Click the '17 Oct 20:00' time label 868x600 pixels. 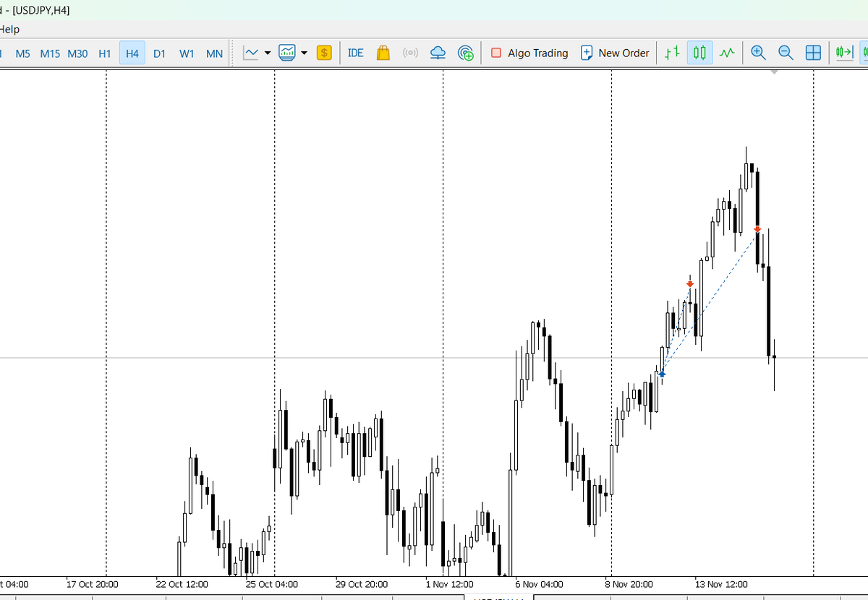pyautogui.click(x=93, y=584)
